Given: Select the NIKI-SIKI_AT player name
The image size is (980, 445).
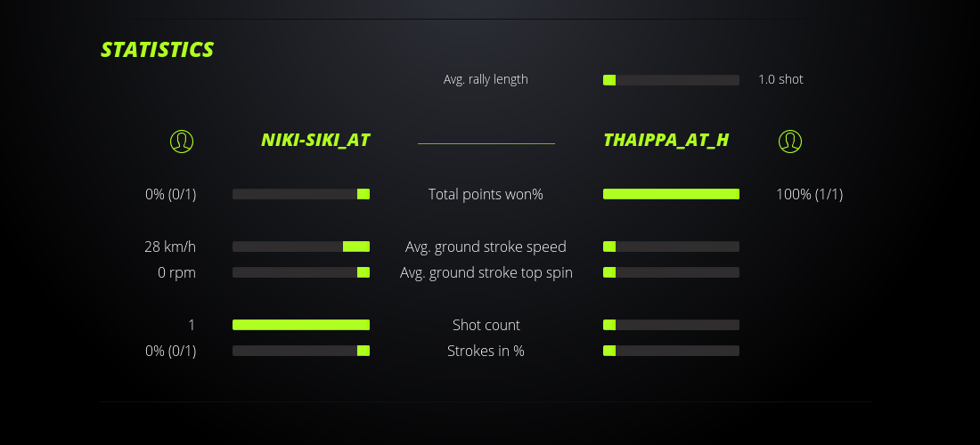Looking at the screenshot, I should (x=315, y=141).
